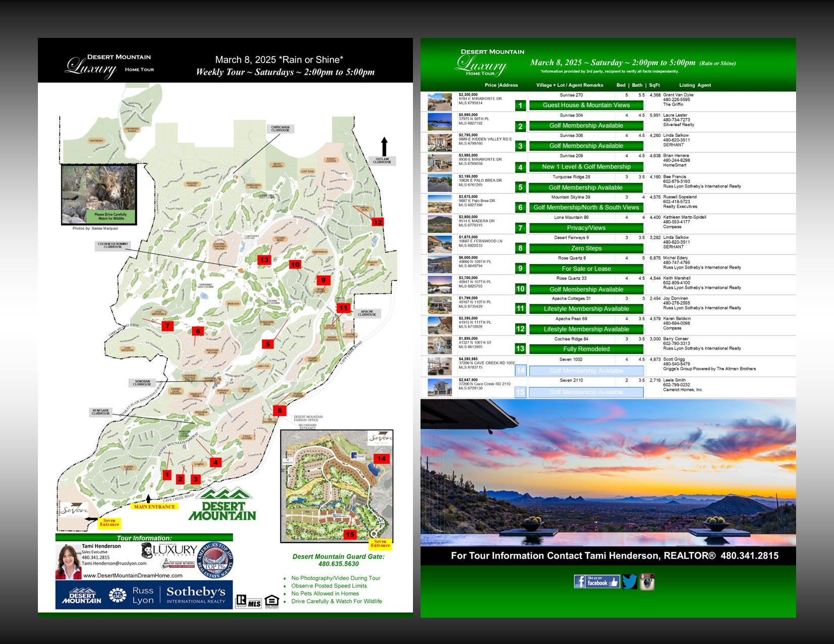Viewport: 834px width, 644px height.
Task: Click the Desert Mountain green mountain logo
Action: 222,505
